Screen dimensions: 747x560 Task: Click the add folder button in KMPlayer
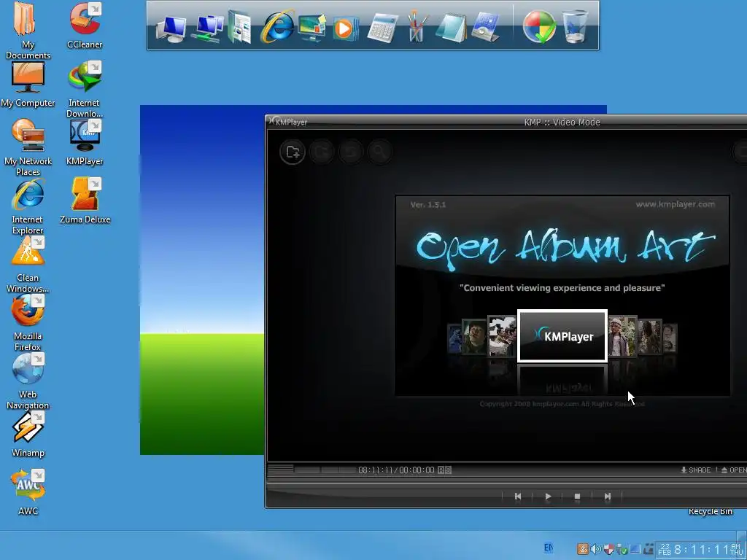(292, 152)
